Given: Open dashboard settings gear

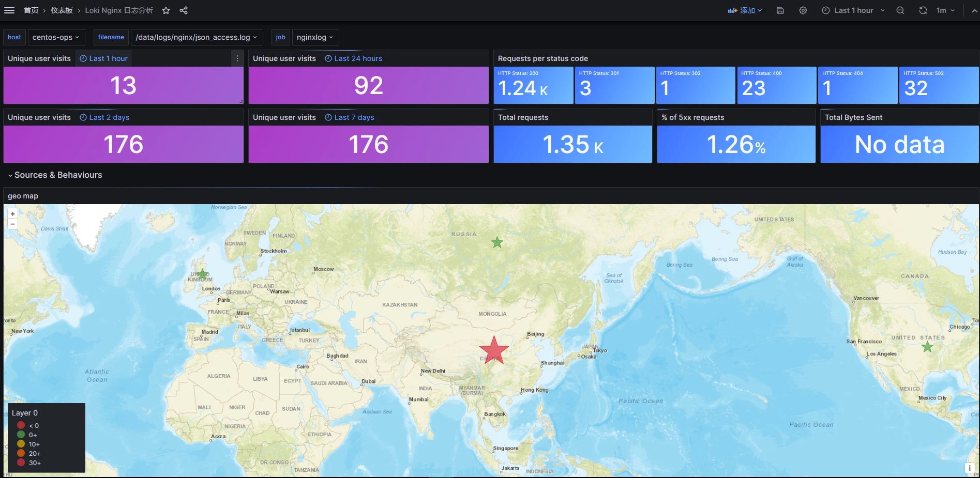Looking at the screenshot, I should click(803, 10).
